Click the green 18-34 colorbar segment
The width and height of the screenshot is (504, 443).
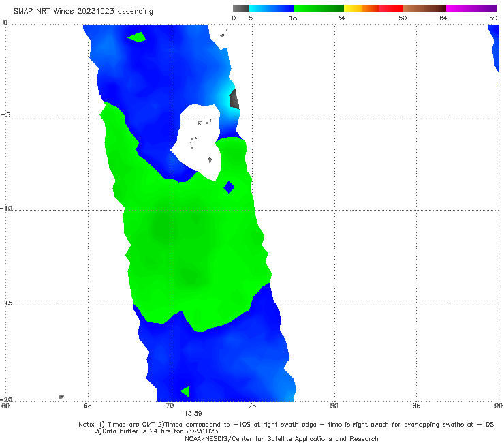[x=319, y=8]
